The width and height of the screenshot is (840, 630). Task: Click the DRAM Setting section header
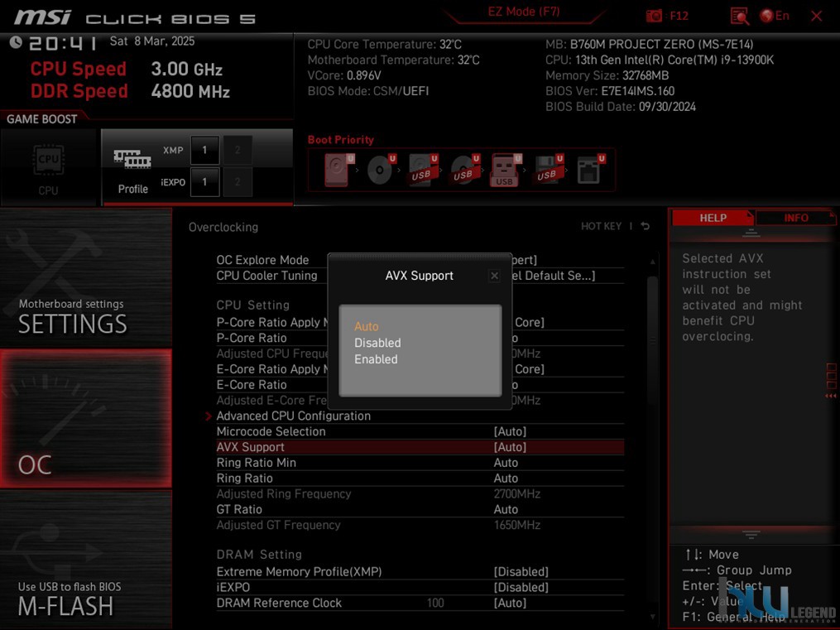(x=259, y=555)
